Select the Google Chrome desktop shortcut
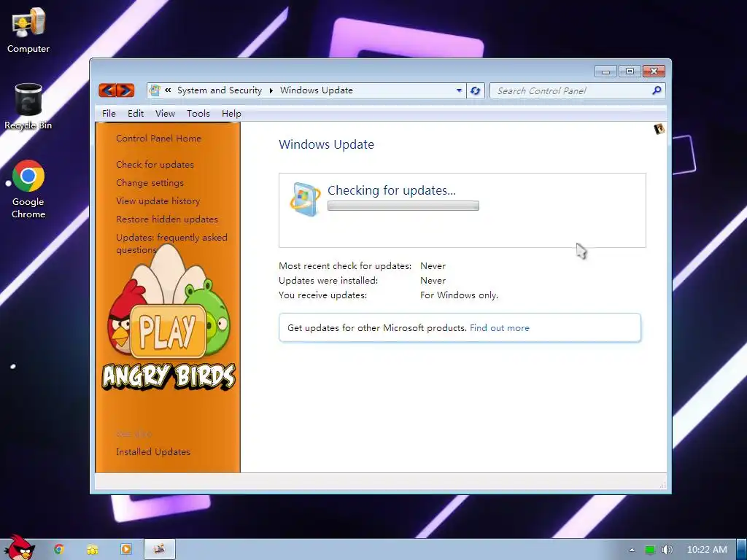The image size is (747, 560). point(28,190)
